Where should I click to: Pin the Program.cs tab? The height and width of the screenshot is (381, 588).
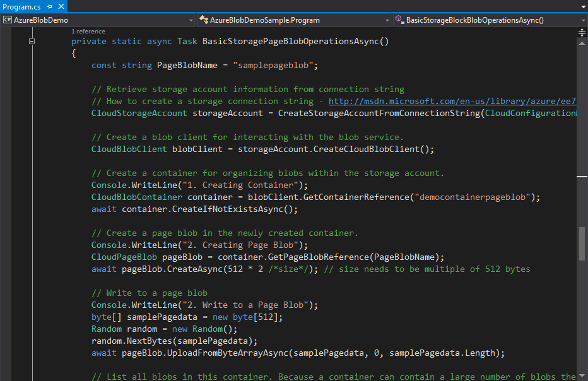pyautogui.click(x=49, y=6)
